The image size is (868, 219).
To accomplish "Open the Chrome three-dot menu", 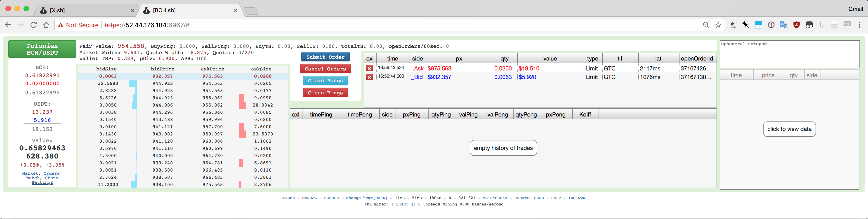I will point(860,25).
